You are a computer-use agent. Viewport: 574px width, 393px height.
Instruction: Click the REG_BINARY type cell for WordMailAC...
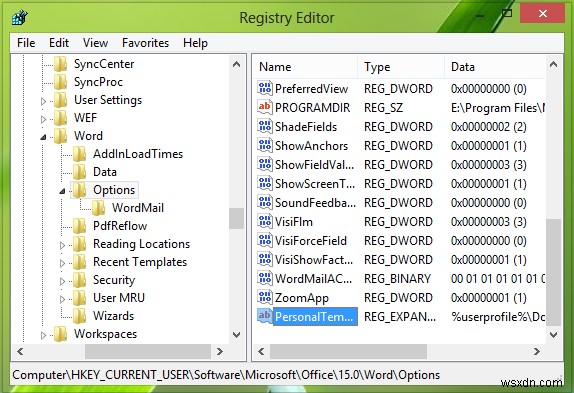(x=397, y=279)
